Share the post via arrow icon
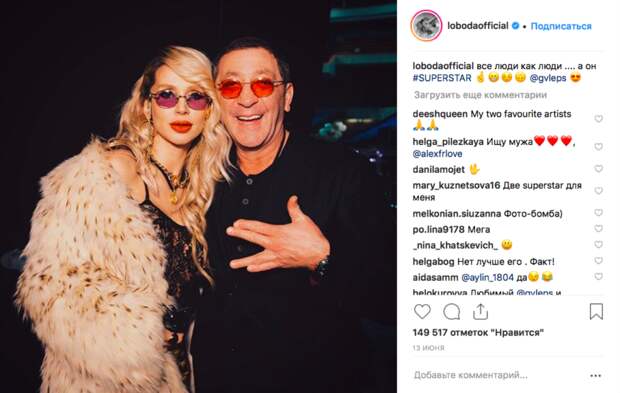The image size is (620, 393). (480, 312)
